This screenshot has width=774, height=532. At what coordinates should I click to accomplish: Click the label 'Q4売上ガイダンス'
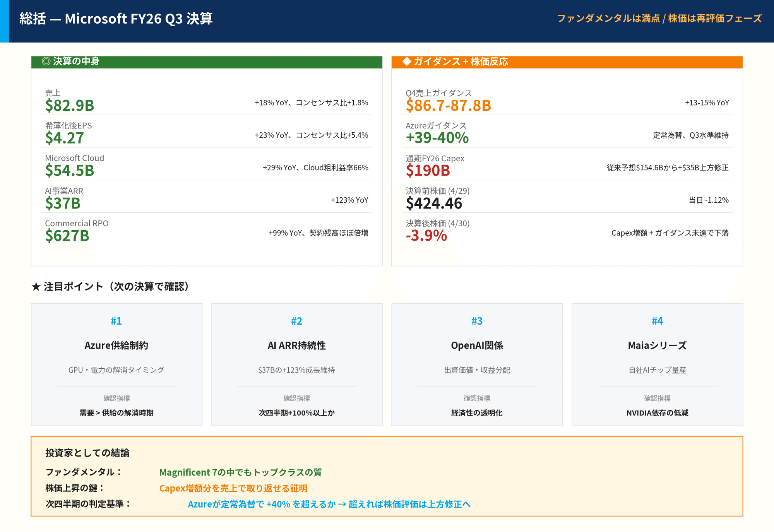(439, 93)
